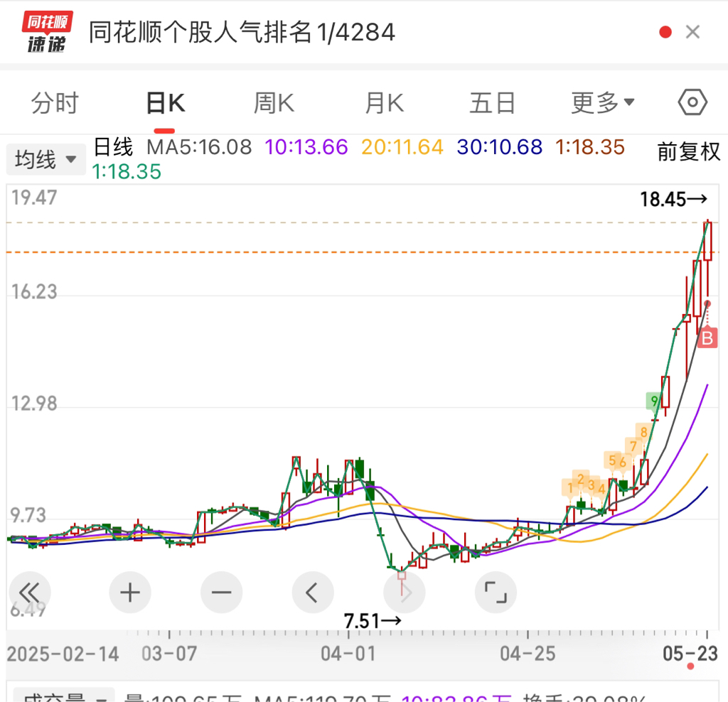The width and height of the screenshot is (728, 702).
Task: Switch to 分时 tab
Action: tap(55, 103)
